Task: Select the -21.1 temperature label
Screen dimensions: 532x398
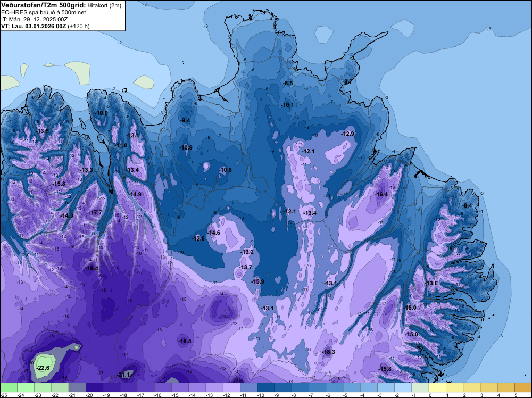Action: pyautogui.click(x=123, y=375)
